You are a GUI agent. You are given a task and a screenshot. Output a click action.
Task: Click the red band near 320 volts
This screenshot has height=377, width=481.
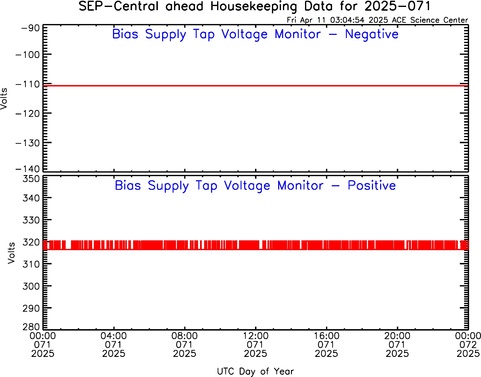(256, 245)
